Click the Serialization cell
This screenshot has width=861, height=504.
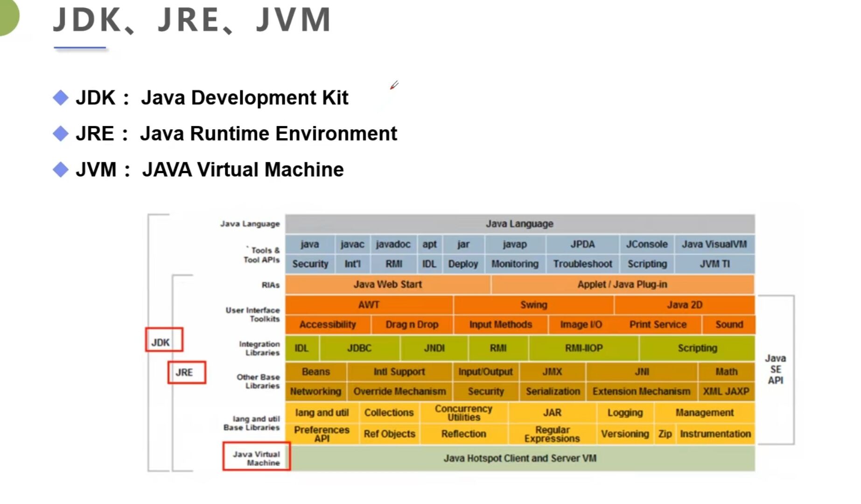[553, 391]
